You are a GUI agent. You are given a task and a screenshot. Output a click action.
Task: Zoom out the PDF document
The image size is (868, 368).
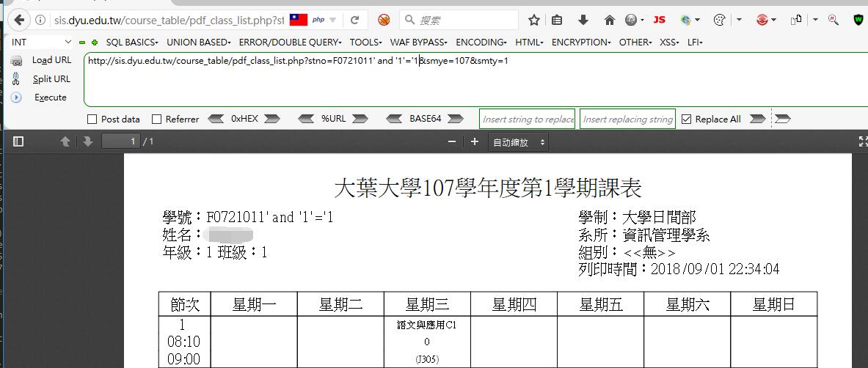click(x=452, y=141)
